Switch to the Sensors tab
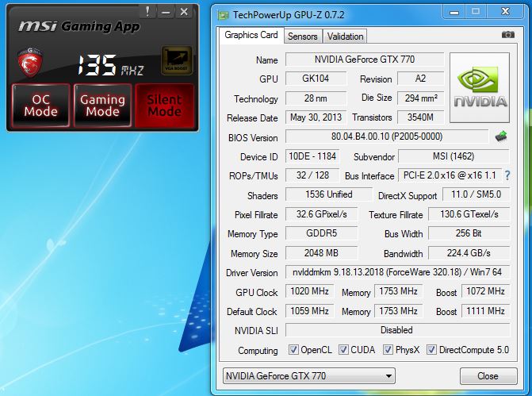This screenshot has width=532, height=396. point(303,37)
